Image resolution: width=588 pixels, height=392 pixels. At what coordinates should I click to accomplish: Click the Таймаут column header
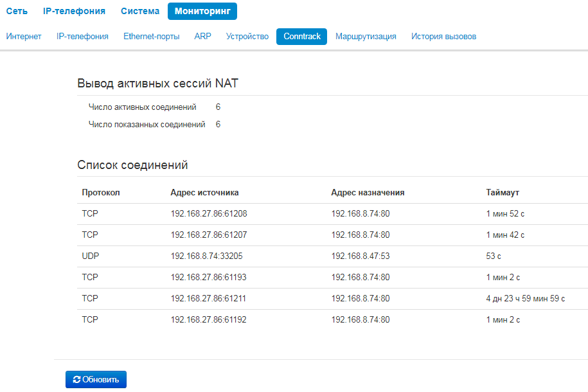click(503, 192)
